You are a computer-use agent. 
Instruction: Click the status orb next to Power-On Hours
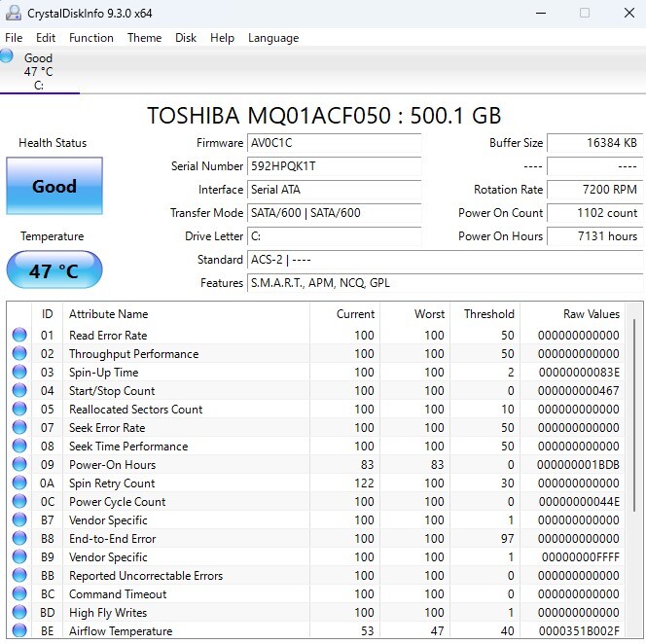(x=19, y=465)
